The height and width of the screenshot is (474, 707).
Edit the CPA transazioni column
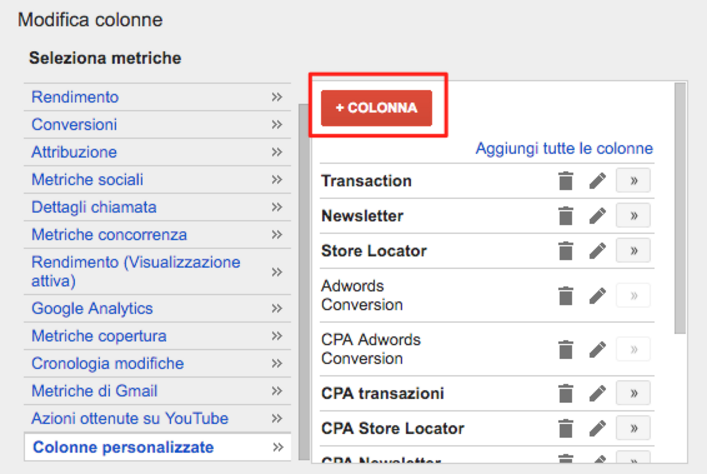[597, 393]
